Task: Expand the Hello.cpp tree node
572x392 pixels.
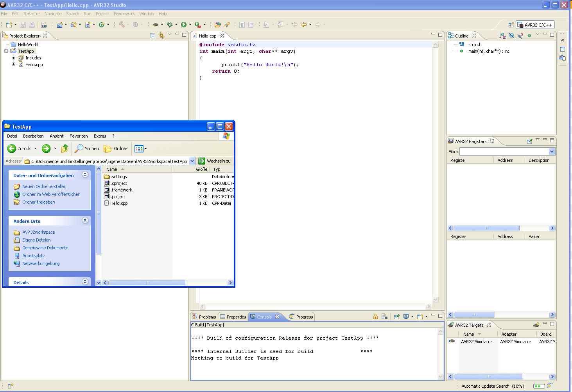Action: (x=13, y=64)
